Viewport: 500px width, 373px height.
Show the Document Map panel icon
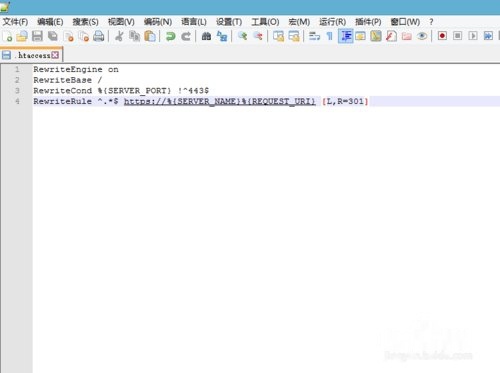tap(376, 36)
